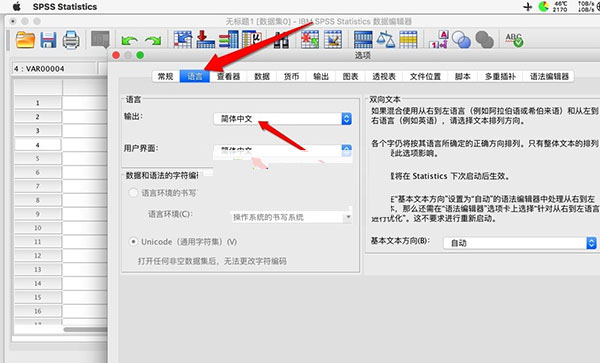Image resolution: width=600 pixels, height=363 pixels.
Task: Select row 8 header in data editor
Action: 38,200
